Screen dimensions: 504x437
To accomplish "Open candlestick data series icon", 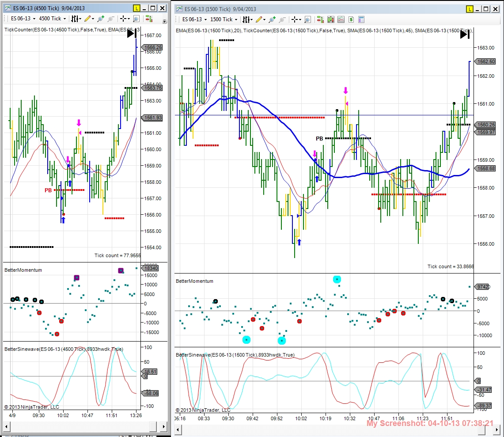I will (x=330, y=19).
